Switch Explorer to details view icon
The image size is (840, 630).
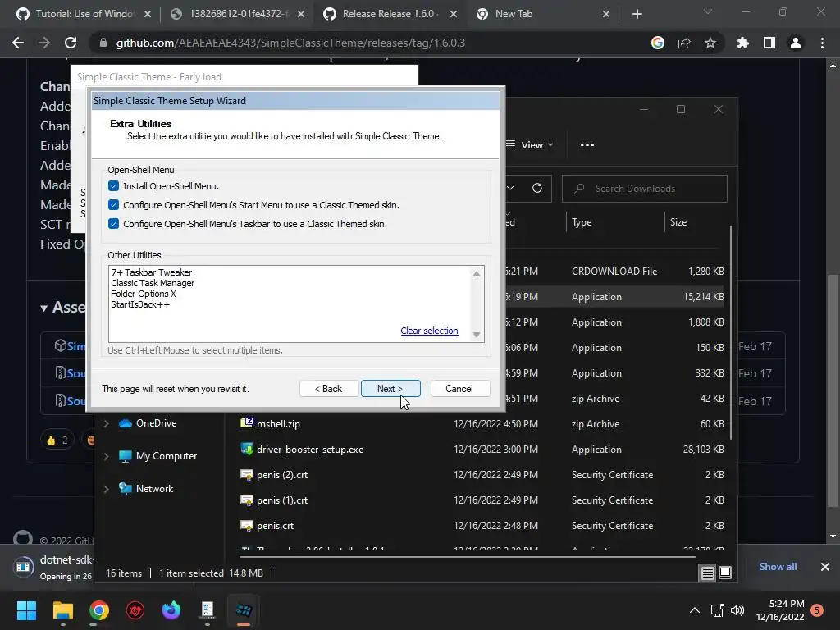click(707, 573)
